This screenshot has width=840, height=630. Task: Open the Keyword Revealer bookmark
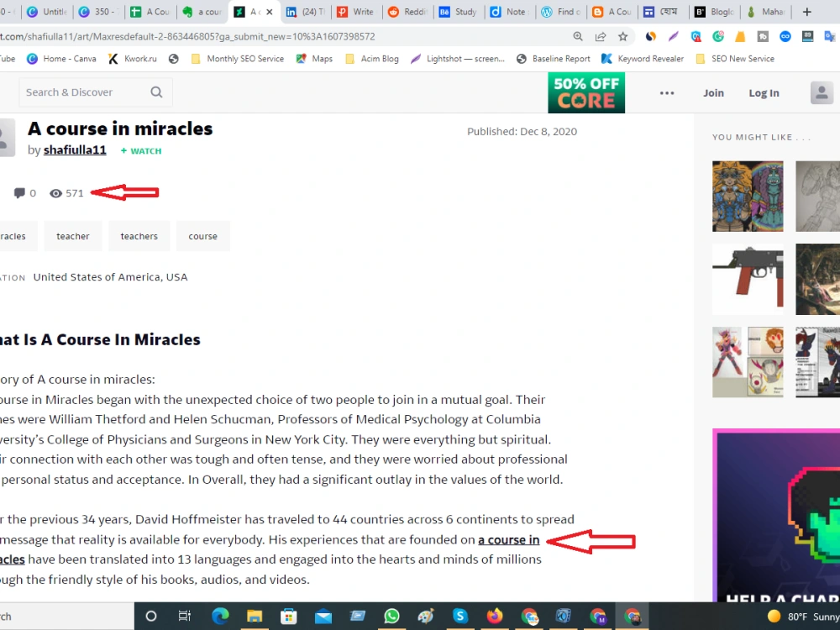(643, 59)
